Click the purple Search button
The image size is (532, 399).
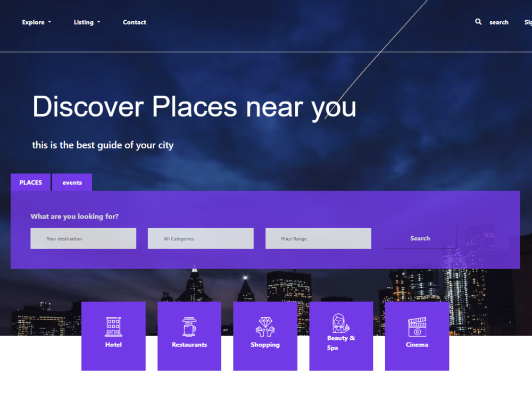[x=420, y=238]
